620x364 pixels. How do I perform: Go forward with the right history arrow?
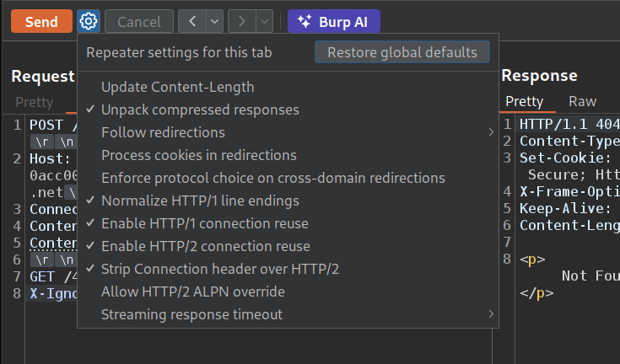(x=241, y=21)
